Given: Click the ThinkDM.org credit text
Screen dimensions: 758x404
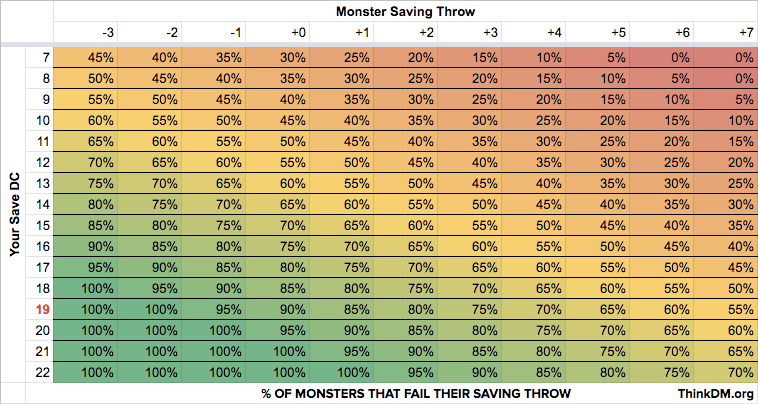Looking at the screenshot, I should tap(714, 393).
